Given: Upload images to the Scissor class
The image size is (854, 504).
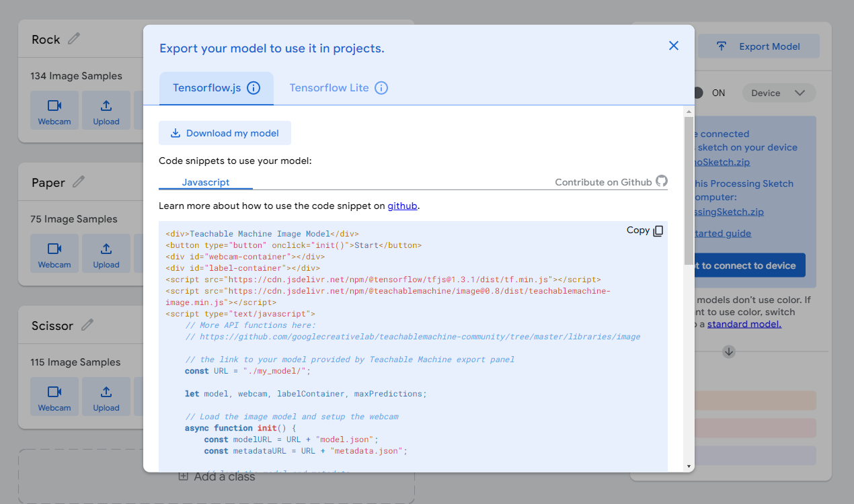Looking at the screenshot, I should (x=106, y=396).
